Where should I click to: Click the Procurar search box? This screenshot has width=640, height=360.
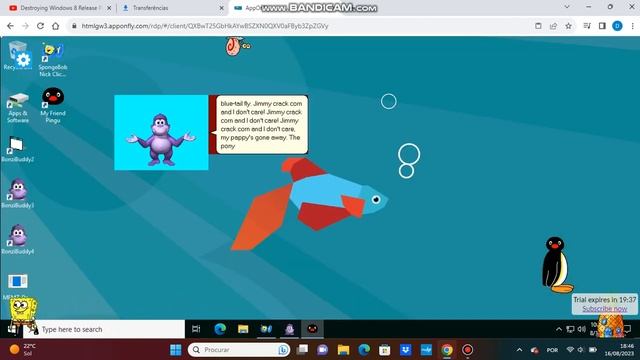coord(239,350)
